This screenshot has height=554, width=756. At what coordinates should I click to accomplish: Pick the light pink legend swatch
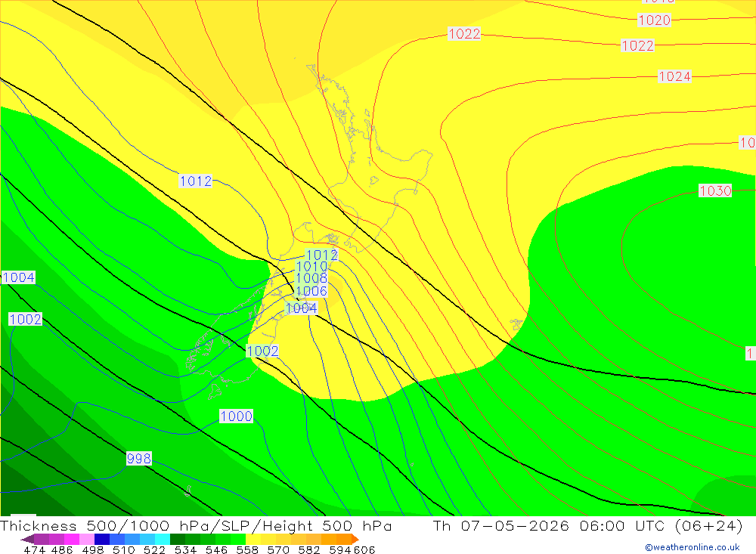point(87,539)
